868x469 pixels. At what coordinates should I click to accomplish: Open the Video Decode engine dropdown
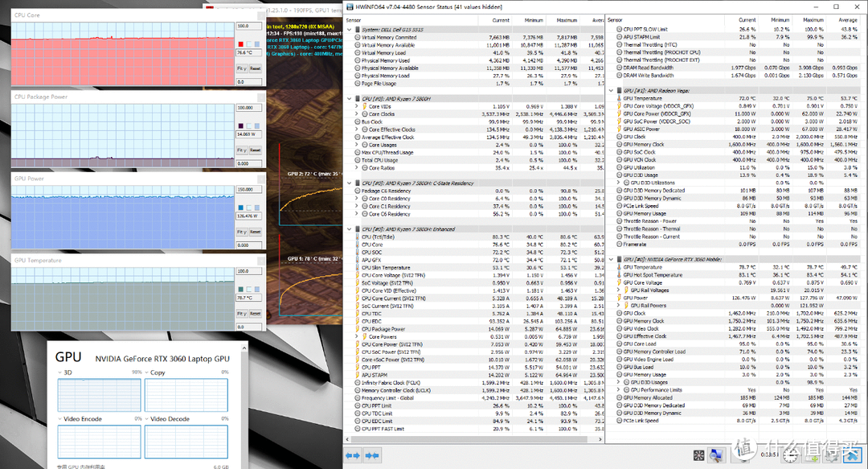point(147,419)
